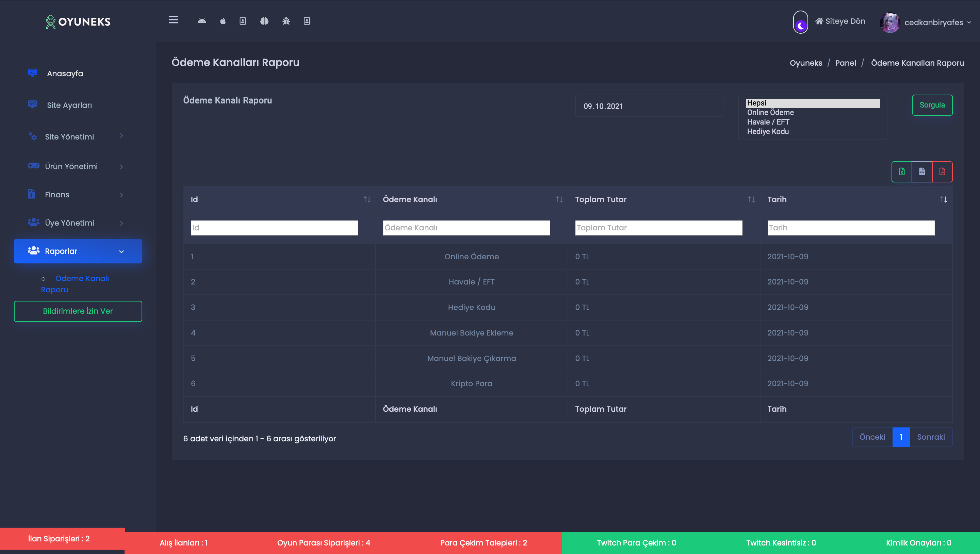Click the Finans invoice icon
The height and width of the screenshot is (554, 980).
pyautogui.click(x=32, y=194)
